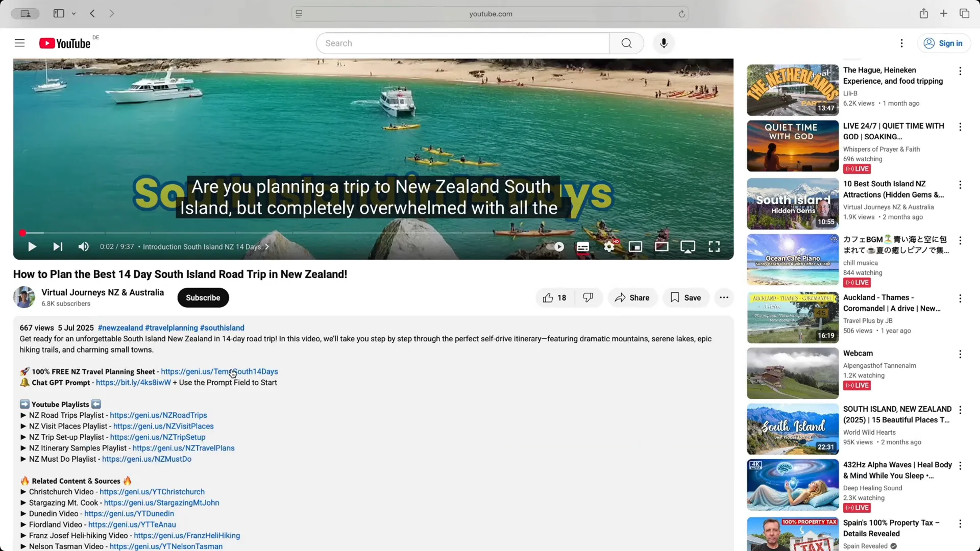Open options for 'SOUTH ISLAND, NEW ZEALAND (2025)'

click(960, 410)
